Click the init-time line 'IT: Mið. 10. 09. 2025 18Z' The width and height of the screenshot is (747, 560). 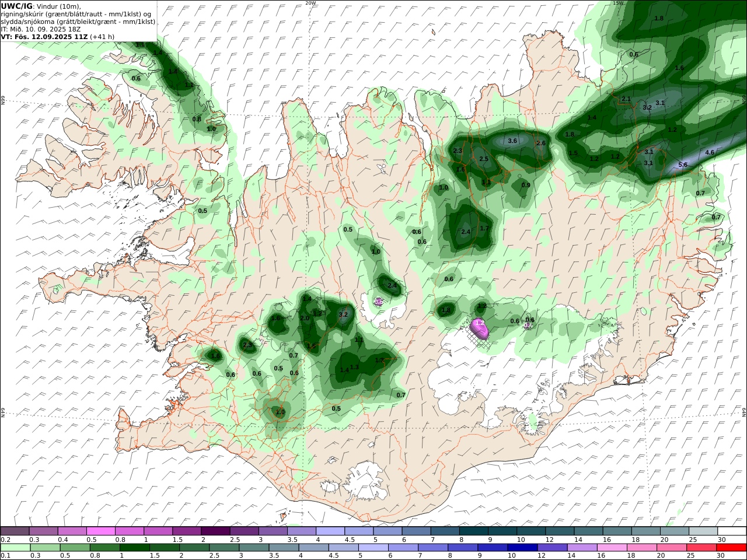40,29
